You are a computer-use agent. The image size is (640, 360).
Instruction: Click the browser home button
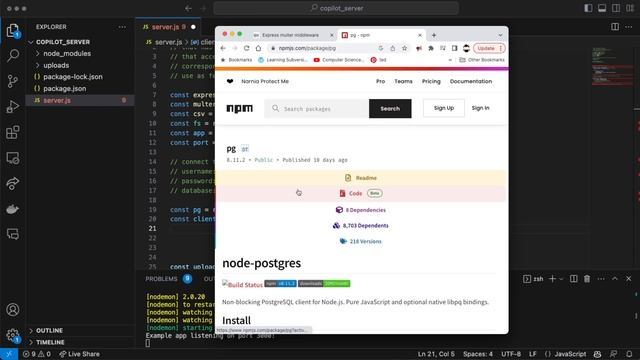(258, 48)
